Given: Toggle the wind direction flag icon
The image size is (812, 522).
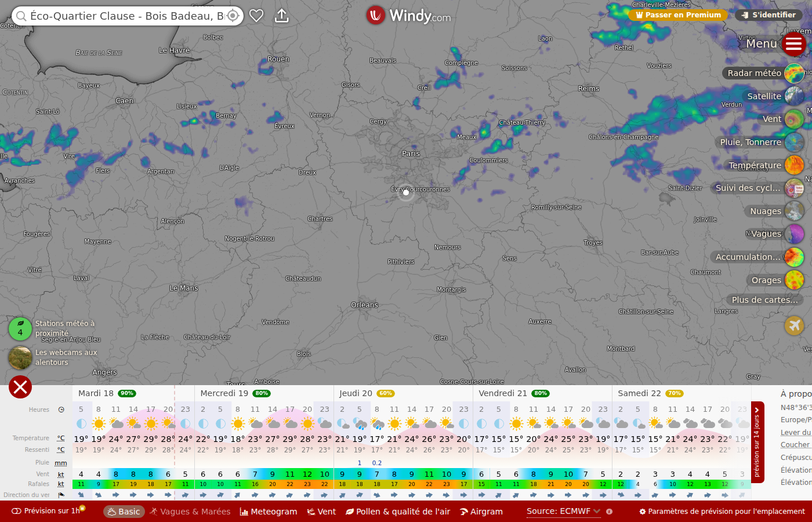Looking at the screenshot, I should pyautogui.click(x=61, y=495).
